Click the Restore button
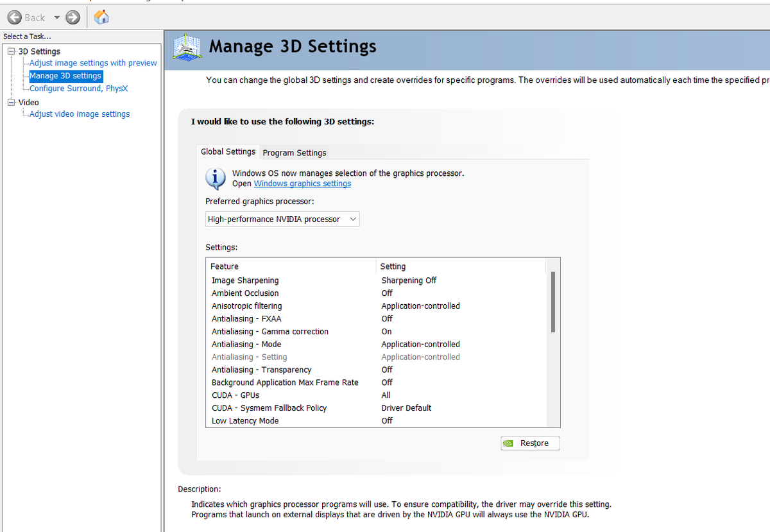The image size is (770, 532). coord(530,443)
